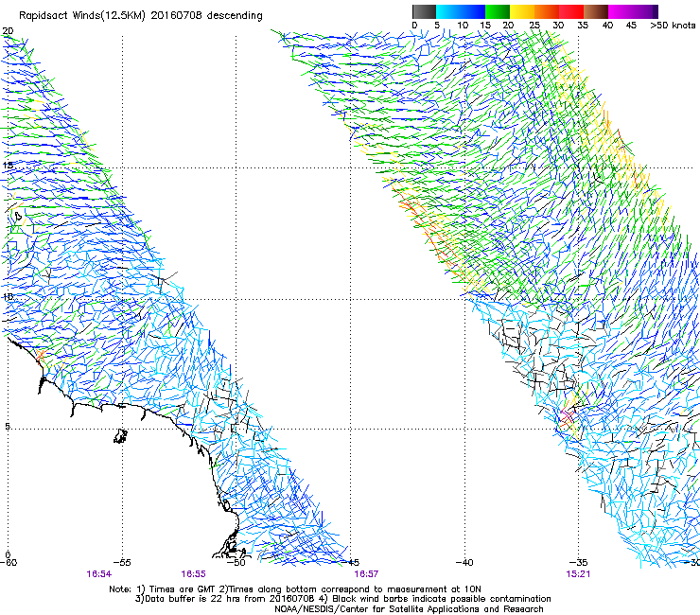
Task: Click the '20160708' date in the title
Action: [x=177, y=15]
